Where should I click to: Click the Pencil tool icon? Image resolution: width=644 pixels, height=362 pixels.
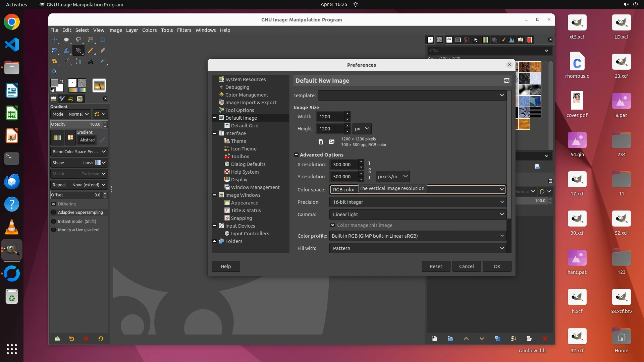tap(91, 51)
